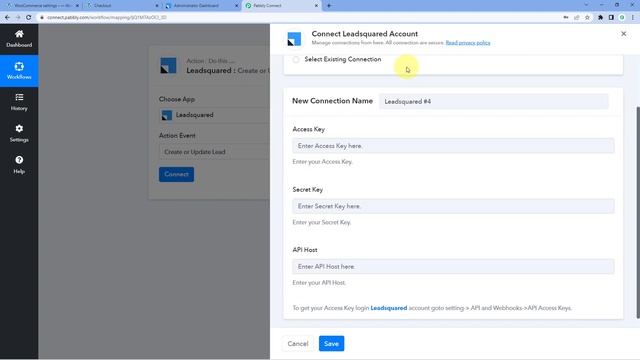Close the Checkout browser tab
The height and width of the screenshot is (360, 640).
pos(157,6)
